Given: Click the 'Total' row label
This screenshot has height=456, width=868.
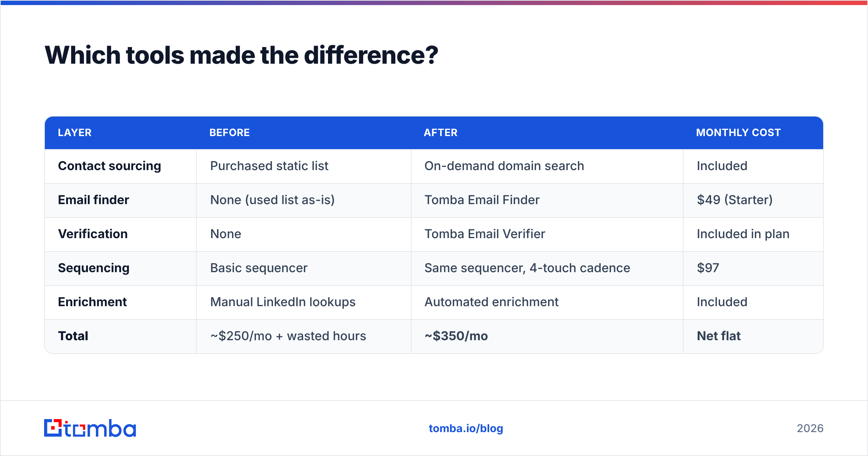Looking at the screenshot, I should click(73, 336).
